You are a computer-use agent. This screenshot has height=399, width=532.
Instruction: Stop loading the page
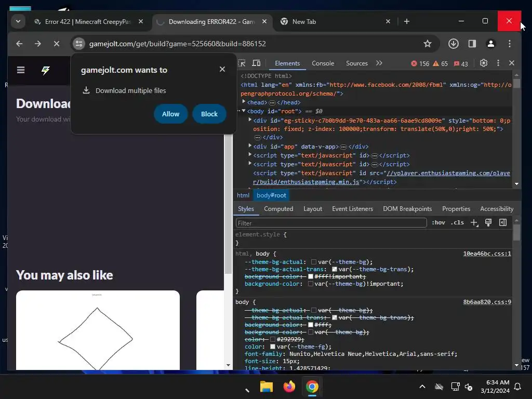[56, 44]
